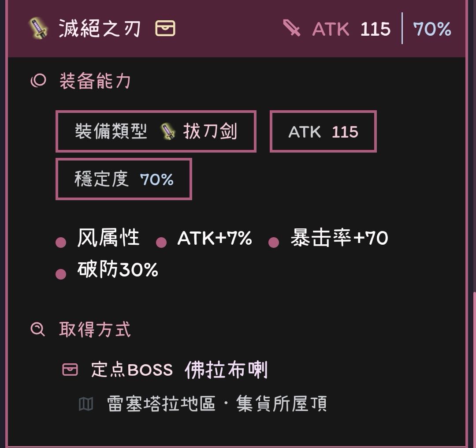The width and height of the screenshot is (476, 448).
Task: Click the chest icon before 定点BOSS
Action: pyautogui.click(x=70, y=369)
